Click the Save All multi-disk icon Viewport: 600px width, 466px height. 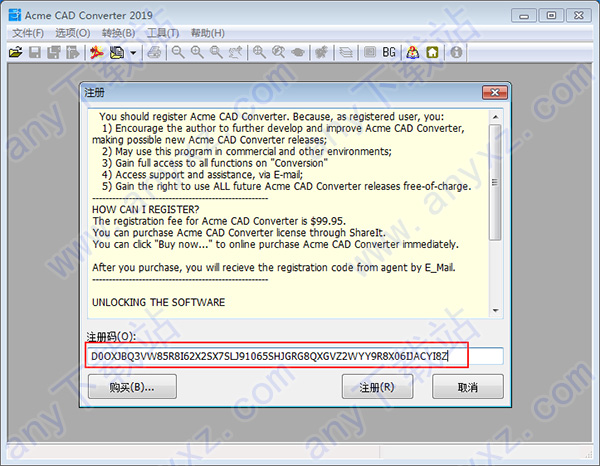[54, 52]
